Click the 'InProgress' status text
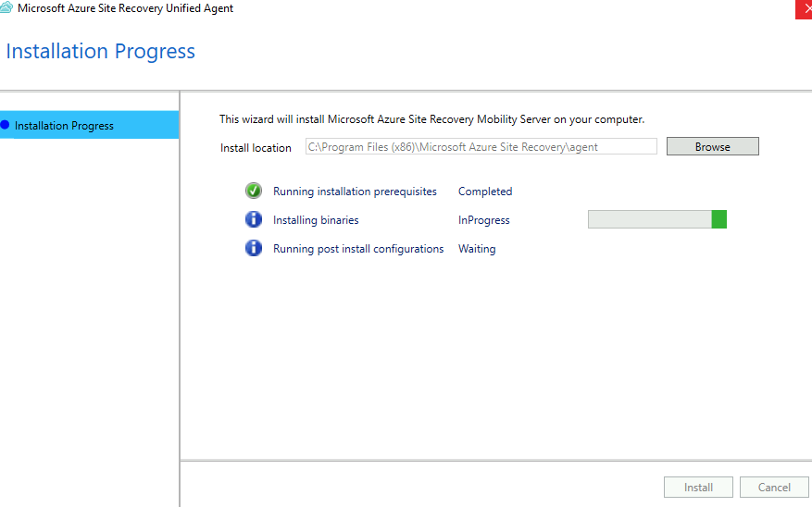Viewport: 812px width, 507px height. click(x=483, y=220)
